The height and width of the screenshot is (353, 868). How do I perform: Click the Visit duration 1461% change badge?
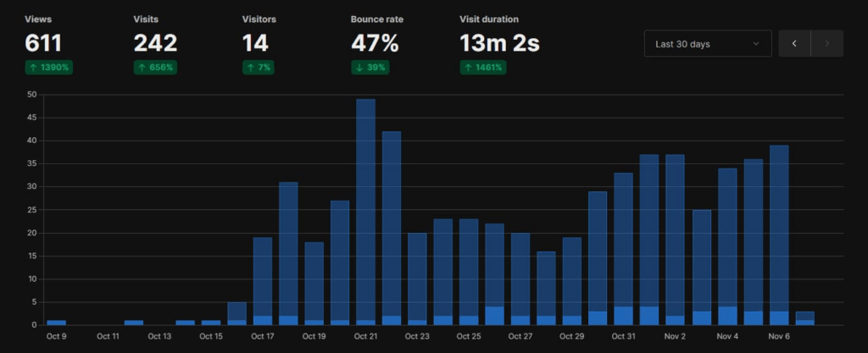[x=483, y=67]
